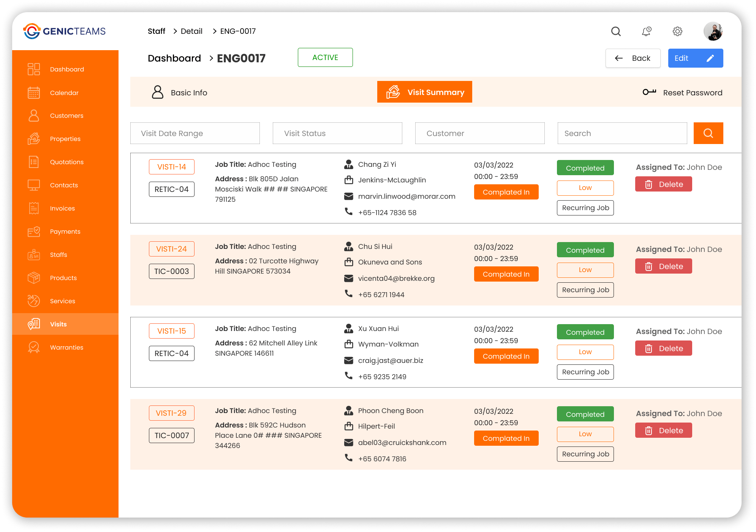Click the email craig.jast@auer.biz

click(x=391, y=360)
